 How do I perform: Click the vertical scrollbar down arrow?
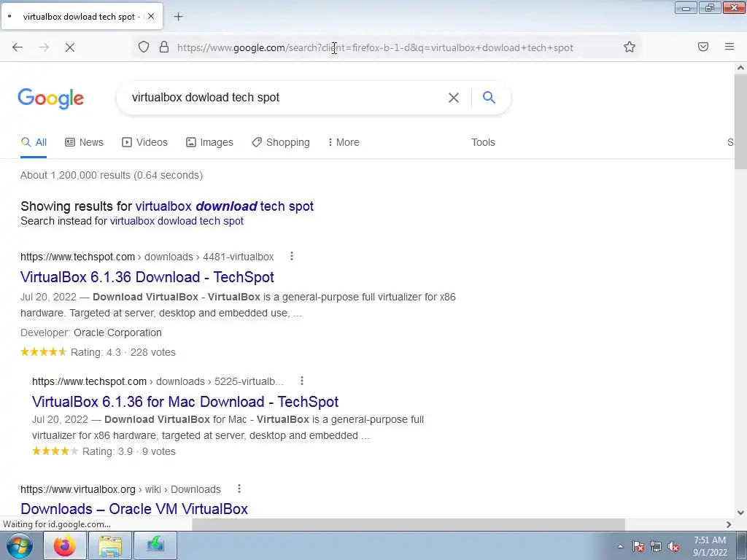pyautogui.click(x=740, y=513)
